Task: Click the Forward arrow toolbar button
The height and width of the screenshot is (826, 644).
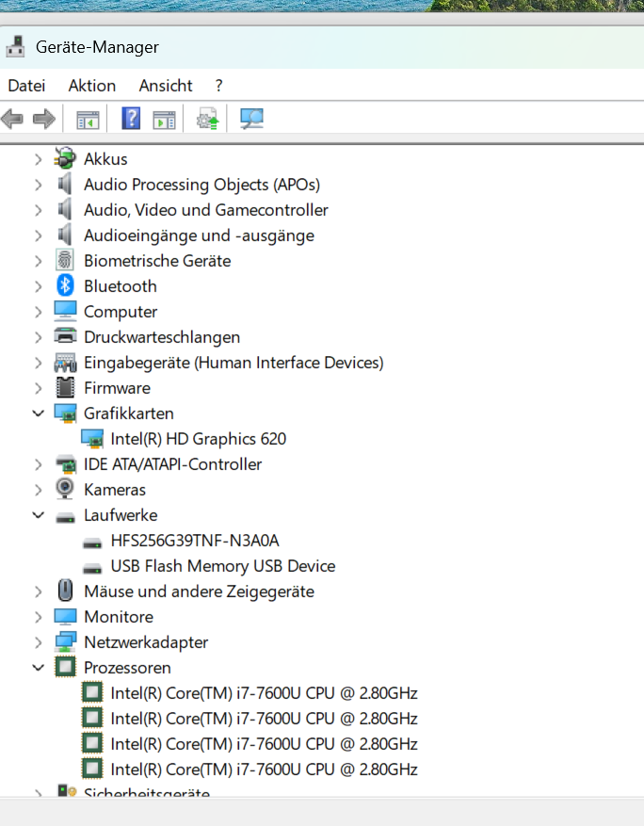Action: (44, 119)
